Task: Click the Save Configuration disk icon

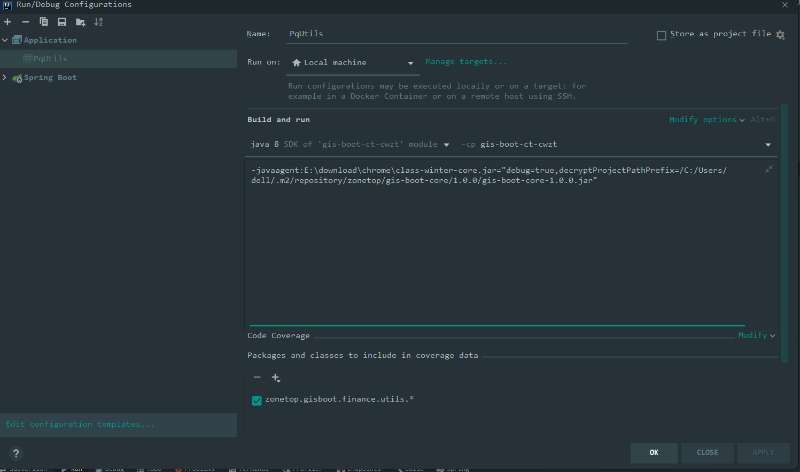Action: coord(61,21)
